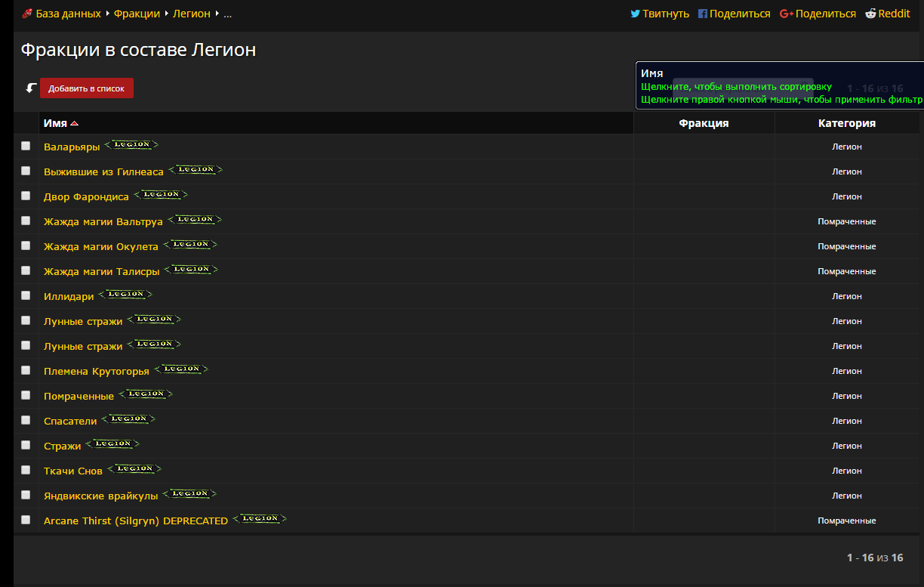Check the Жажда магии Окулета row box
The image size is (924, 587).
pyautogui.click(x=26, y=246)
